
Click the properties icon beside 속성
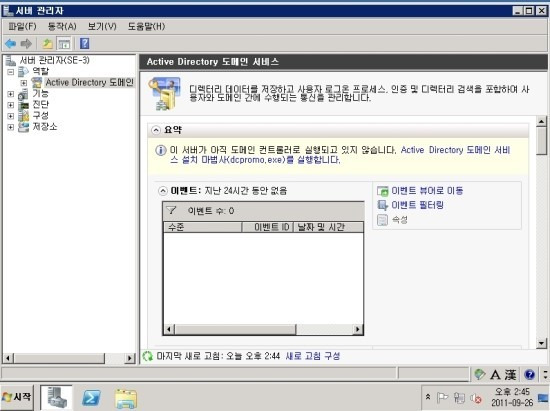coord(382,220)
